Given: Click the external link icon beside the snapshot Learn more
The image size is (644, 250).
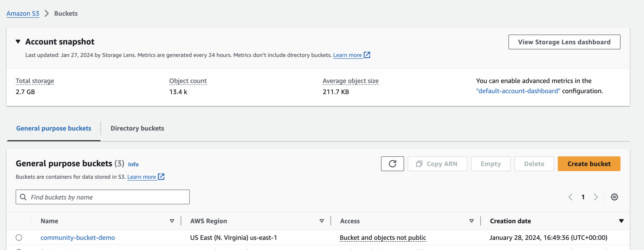Looking at the screenshot, I should pos(367,55).
